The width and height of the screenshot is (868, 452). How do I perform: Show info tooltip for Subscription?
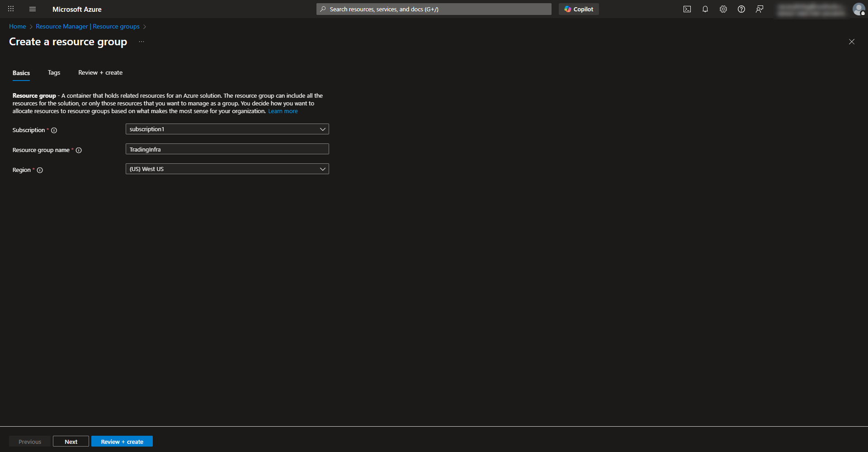point(54,130)
